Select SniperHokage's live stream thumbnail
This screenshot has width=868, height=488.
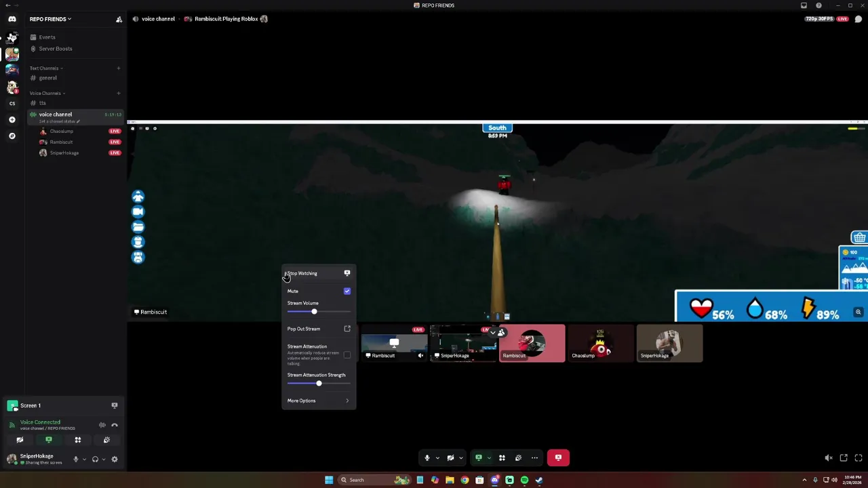tap(463, 343)
